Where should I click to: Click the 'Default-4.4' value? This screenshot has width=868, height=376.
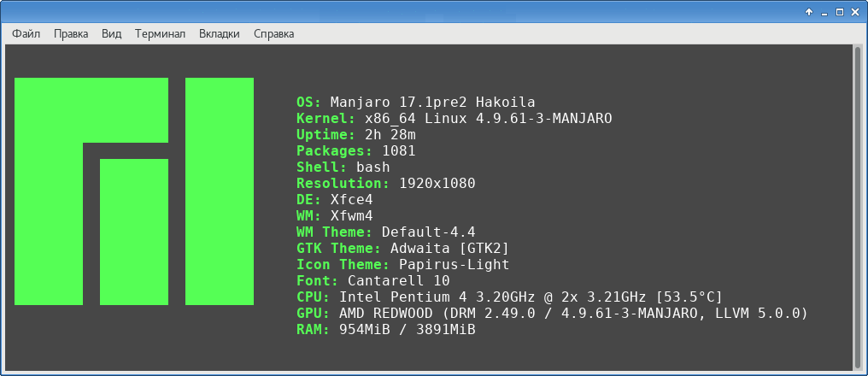click(429, 232)
